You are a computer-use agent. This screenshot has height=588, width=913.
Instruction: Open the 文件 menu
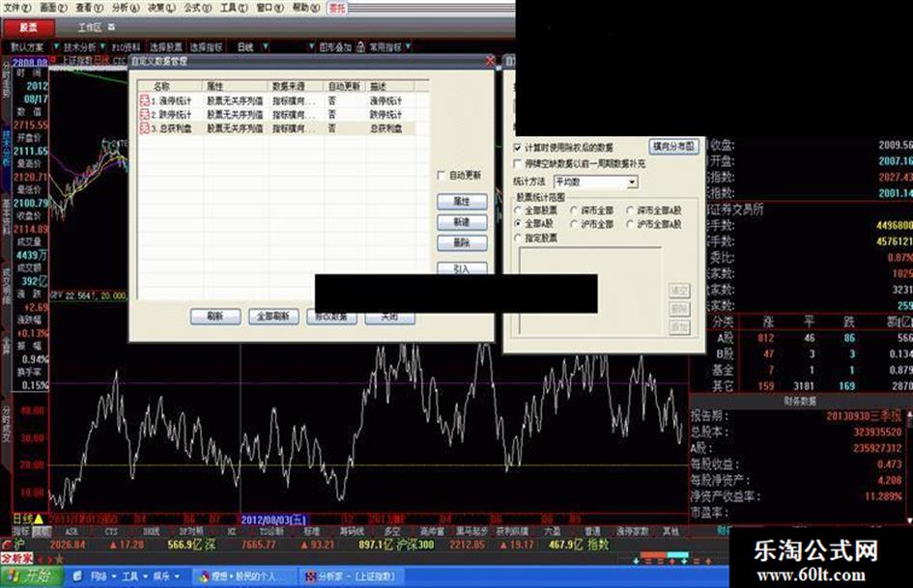17,8
